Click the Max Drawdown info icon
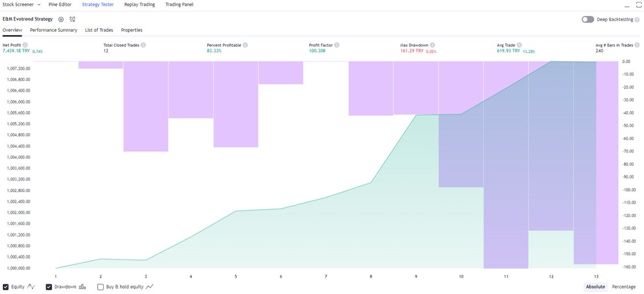This screenshot has width=644, height=294. coord(433,46)
